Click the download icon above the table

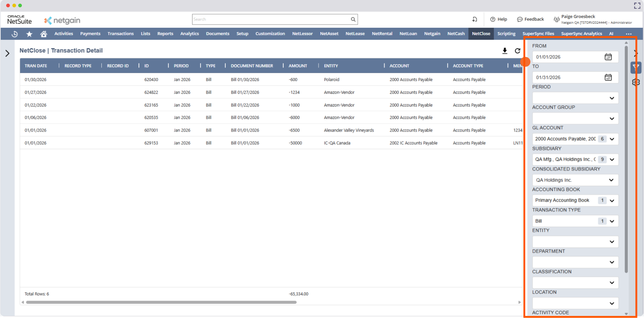pos(505,51)
